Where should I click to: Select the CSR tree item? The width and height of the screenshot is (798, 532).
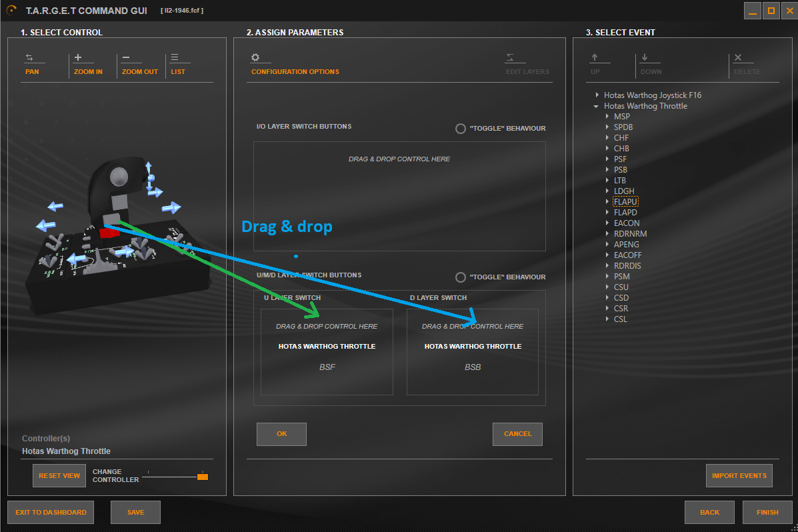coord(621,309)
